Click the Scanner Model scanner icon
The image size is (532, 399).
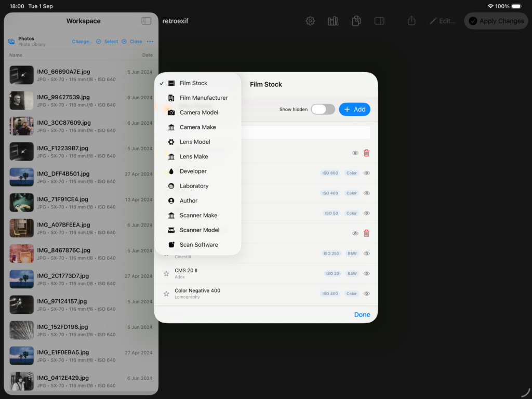point(171,230)
